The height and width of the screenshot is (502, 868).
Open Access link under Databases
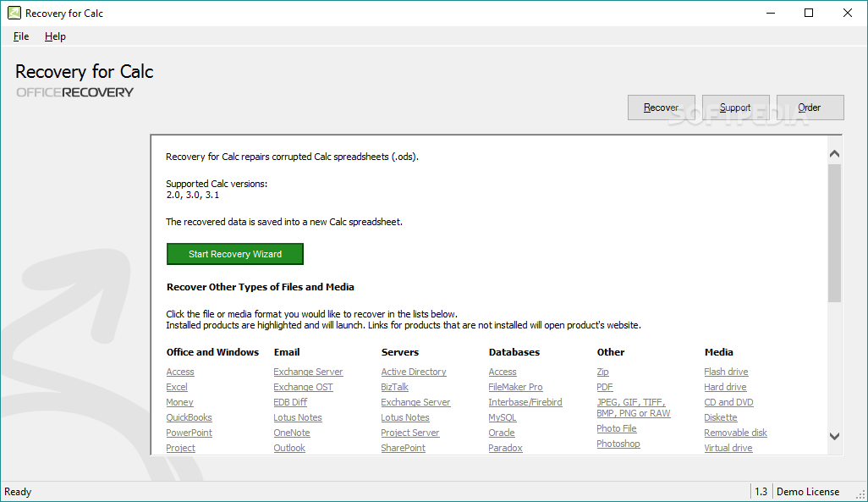[502, 372]
